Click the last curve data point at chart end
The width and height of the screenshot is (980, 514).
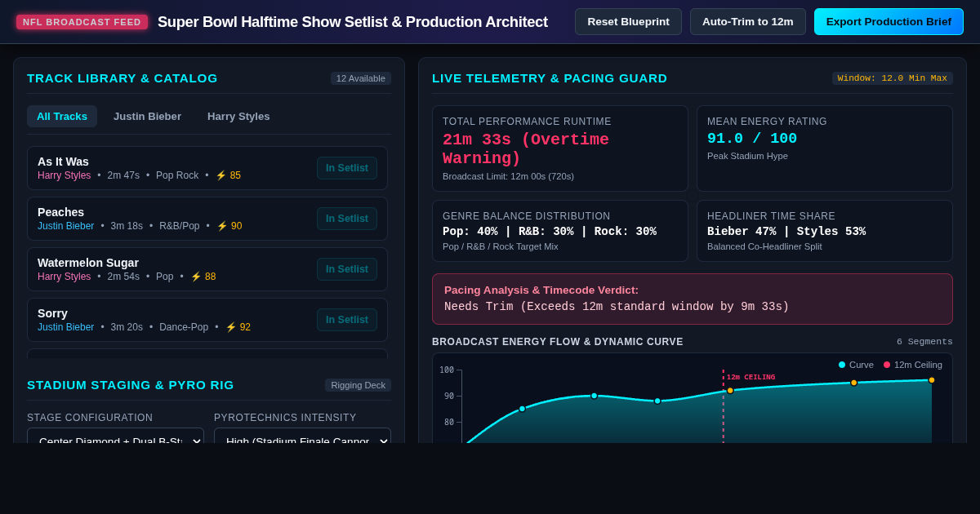932,380
